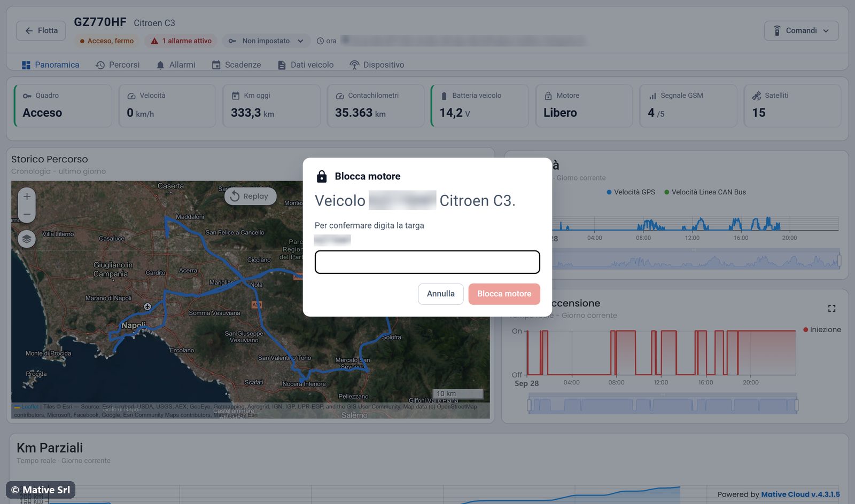The width and height of the screenshot is (855, 504).
Task: Click the Allarmi bell icon
Action: click(x=160, y=65)
